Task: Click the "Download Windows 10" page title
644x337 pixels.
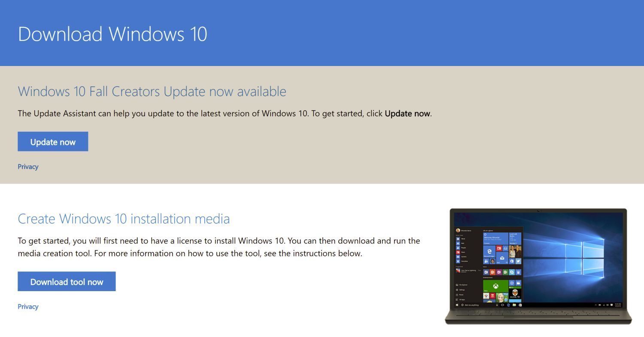Action: coord(112,34)
